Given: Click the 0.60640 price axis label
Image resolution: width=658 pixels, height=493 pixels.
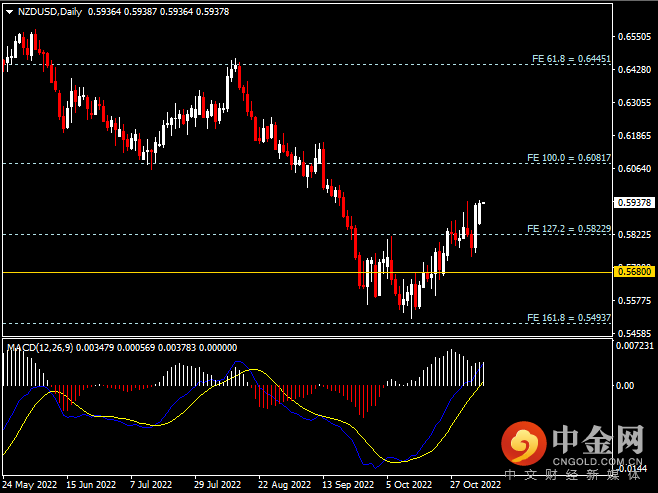Looking at the screenshot, I should (x=634, y=169).
